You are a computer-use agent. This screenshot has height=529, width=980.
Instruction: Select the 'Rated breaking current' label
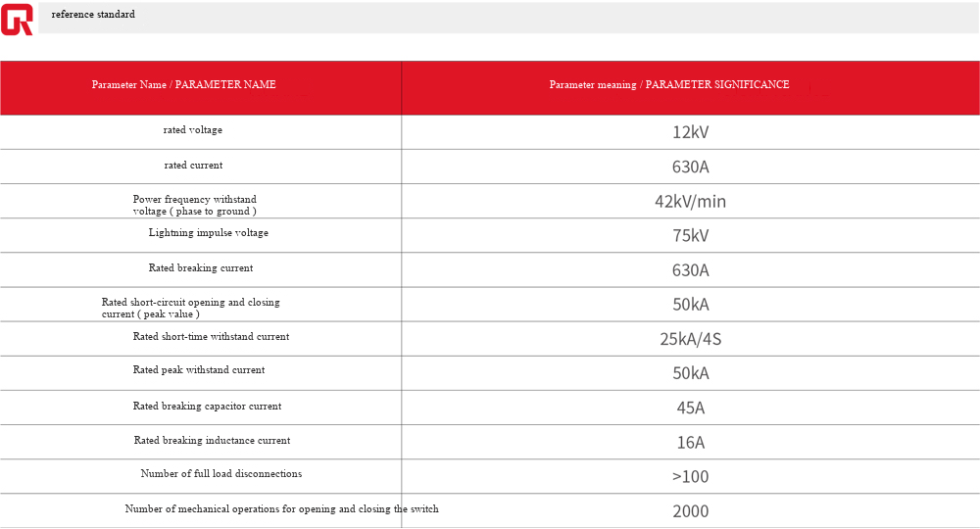pyautogui.click(x=200, y=268)
